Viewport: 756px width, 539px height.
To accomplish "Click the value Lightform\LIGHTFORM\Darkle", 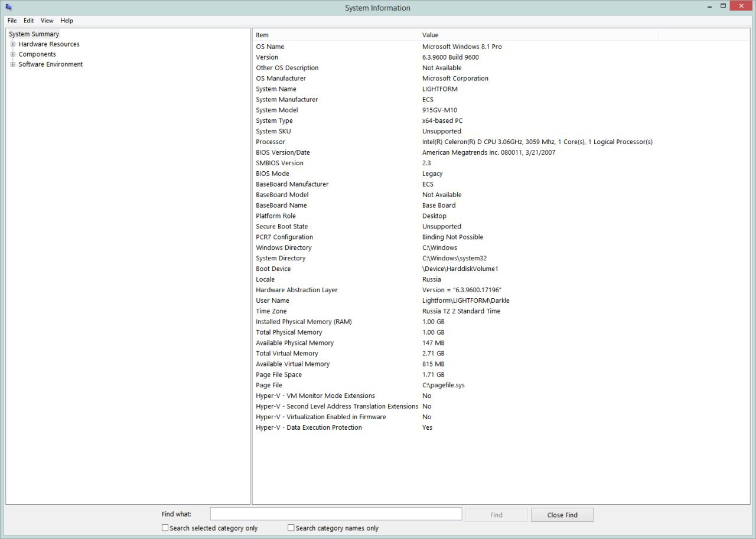I will [x=465, y=301].
